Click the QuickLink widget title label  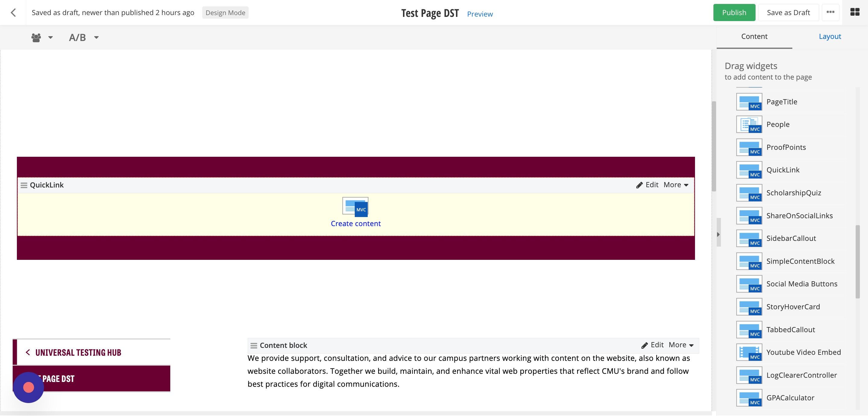[x=46, y=185]
